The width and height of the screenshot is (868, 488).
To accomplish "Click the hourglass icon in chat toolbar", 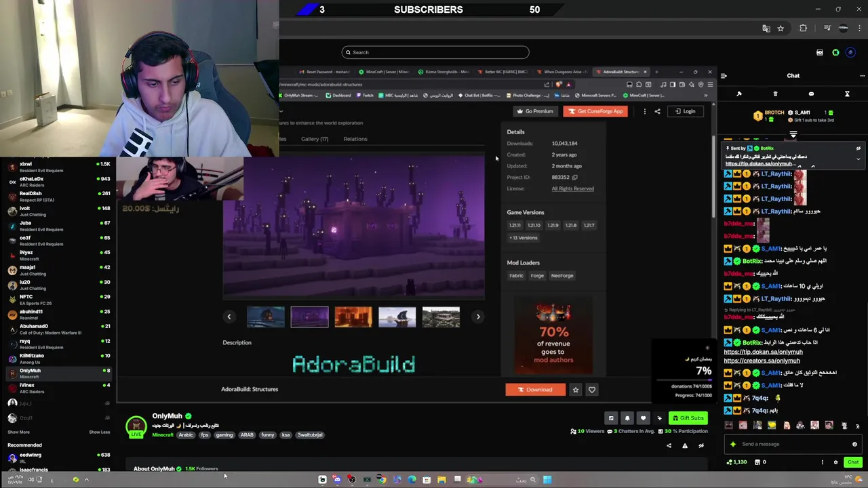I will 847,94.
